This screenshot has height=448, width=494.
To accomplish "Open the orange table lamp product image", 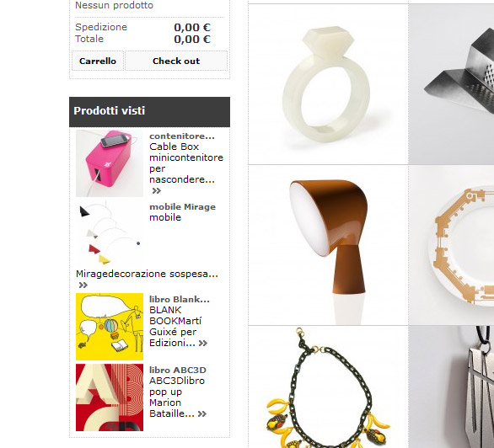I will click(x=328, y=245).
